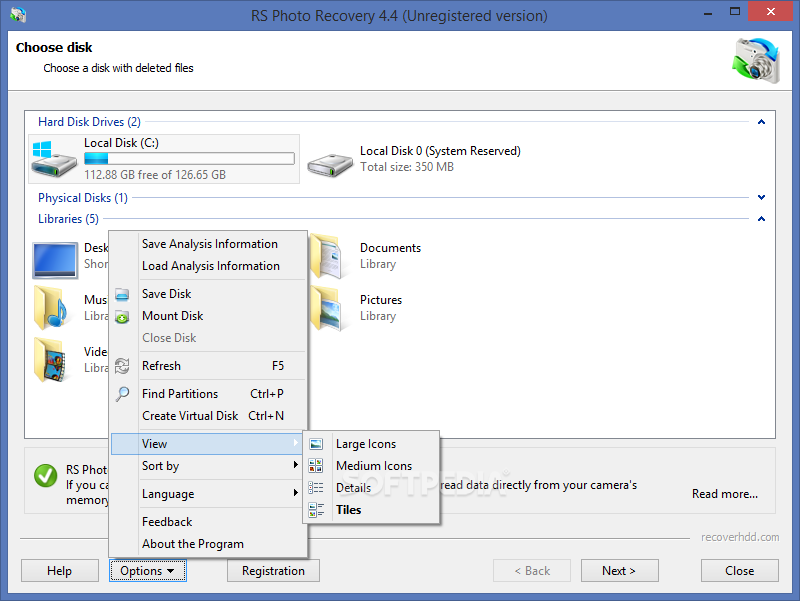This screenshot has width=800, height=601.
Task: Minimize the RS Photo Recovery window
Action: pyautogui.click(x=708, y=13)
